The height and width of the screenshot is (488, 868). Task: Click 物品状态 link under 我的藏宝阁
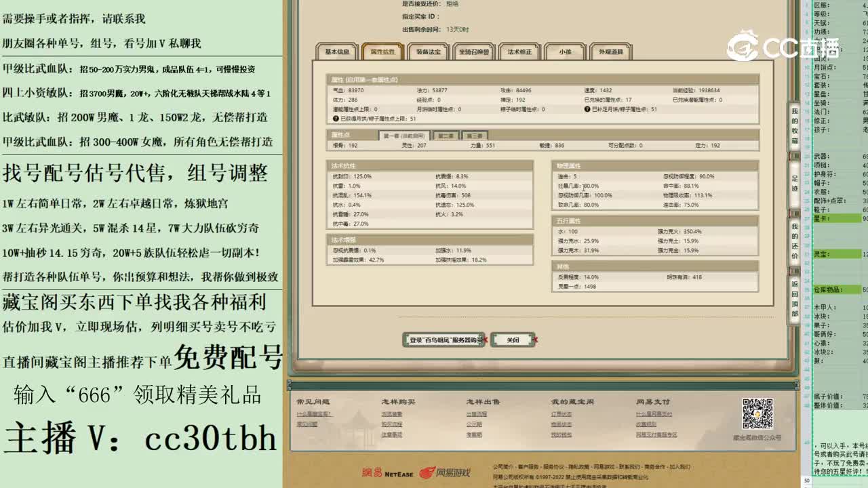[561, 424]
